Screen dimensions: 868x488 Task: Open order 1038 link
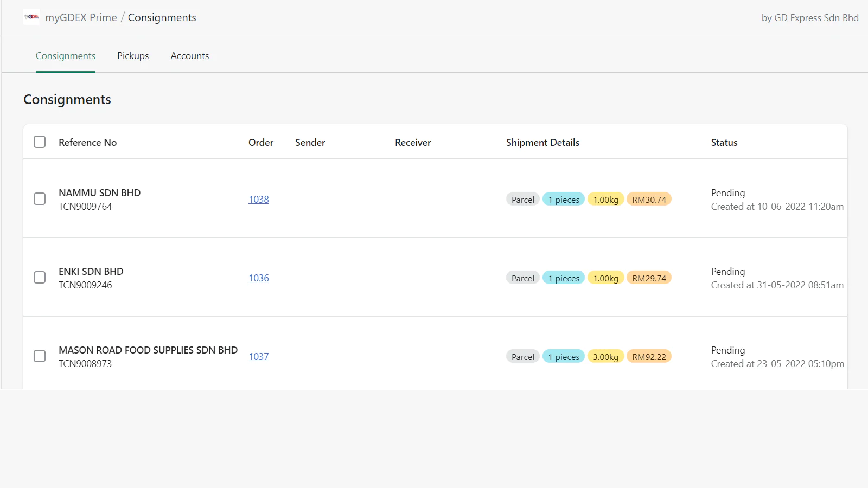tap(259, 200)
